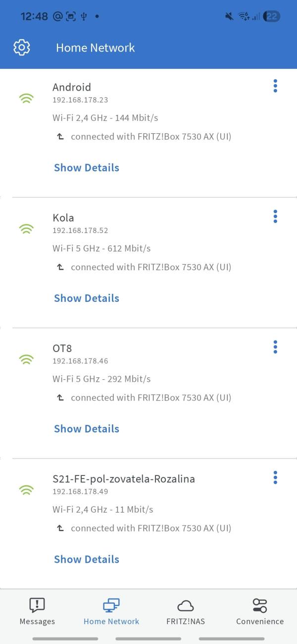Select Home Network bottom tab

111,611
